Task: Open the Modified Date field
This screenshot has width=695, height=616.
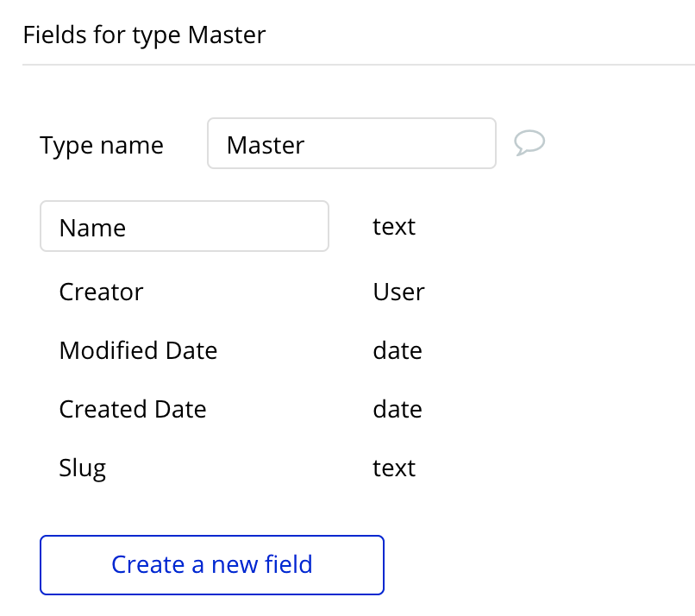Action: [138, 350]
